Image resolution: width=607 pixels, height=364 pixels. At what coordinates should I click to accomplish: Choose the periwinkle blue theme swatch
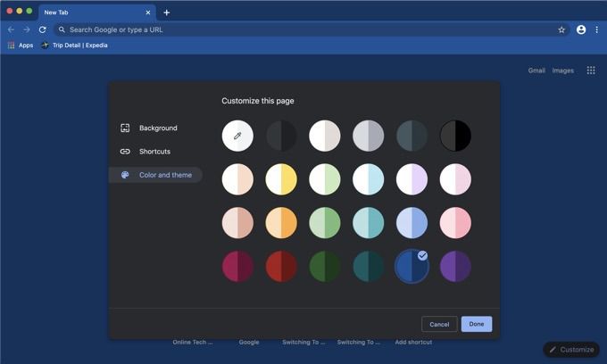click(412, 223)
